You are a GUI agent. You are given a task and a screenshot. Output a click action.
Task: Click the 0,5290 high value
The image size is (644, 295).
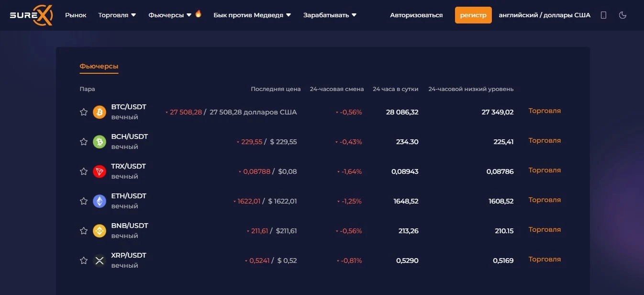[407, 261]
